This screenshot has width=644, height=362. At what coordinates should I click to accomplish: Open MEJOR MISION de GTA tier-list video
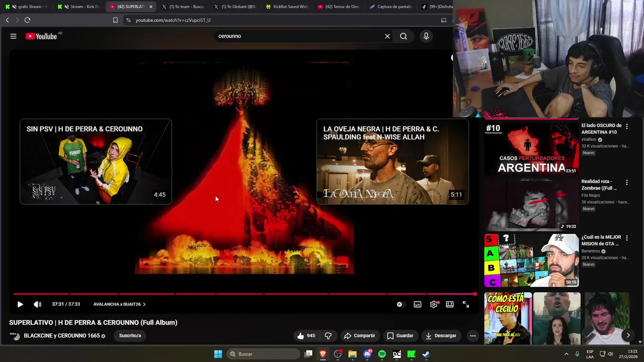click(x=531, y=260)
